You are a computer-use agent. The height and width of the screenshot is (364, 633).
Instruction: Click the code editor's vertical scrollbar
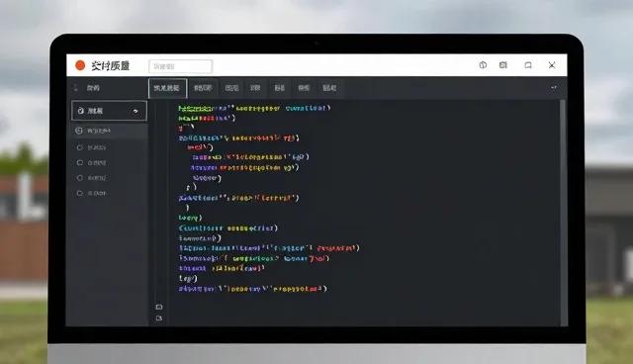coord(563,213)
